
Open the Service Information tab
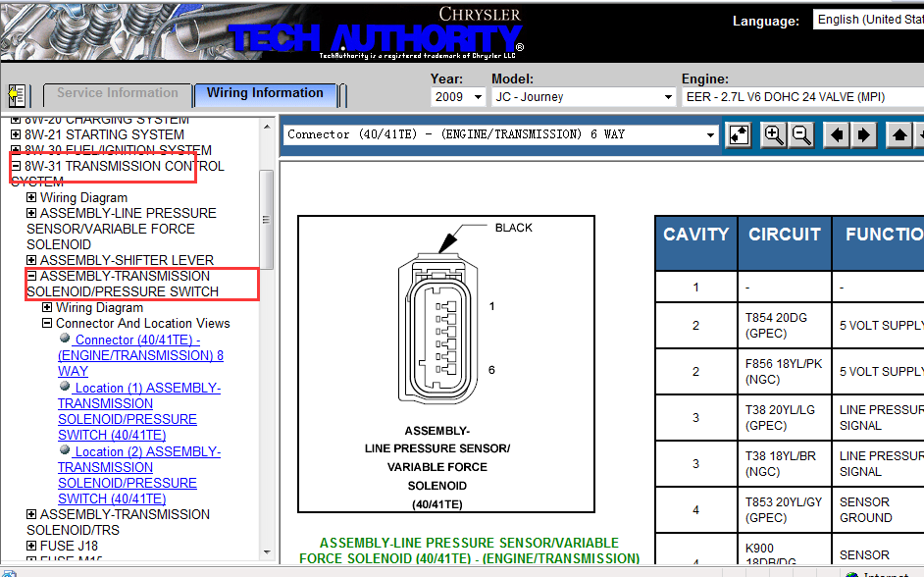pos(118,94)
